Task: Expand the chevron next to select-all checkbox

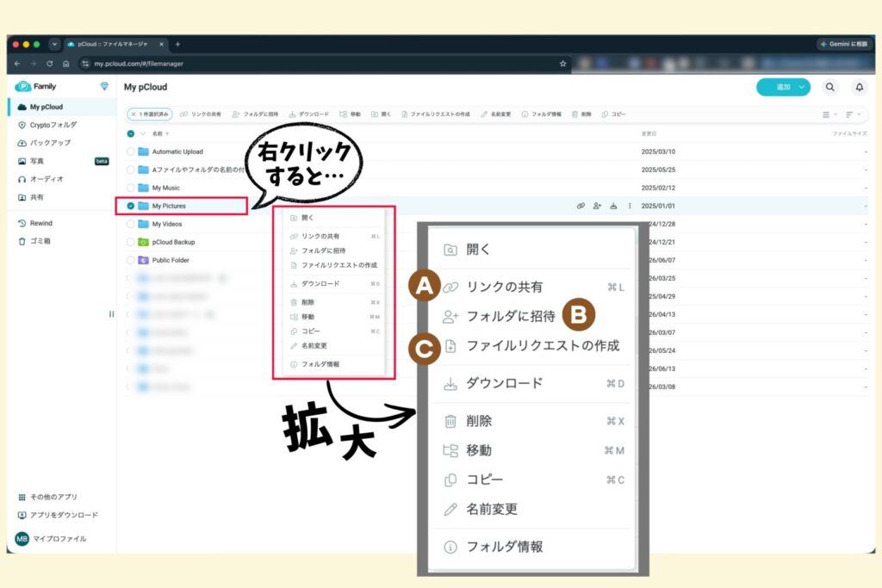Action: [143, 133]
